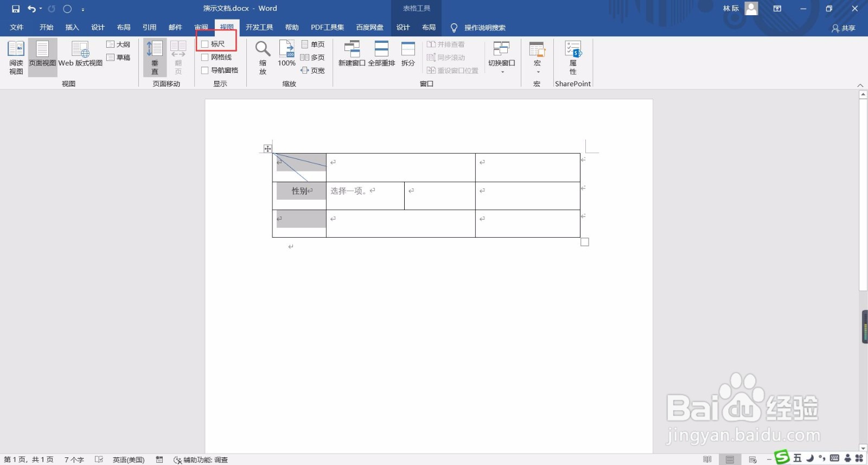Switch to the Developer (开发工具) tab

coord(259,27)
